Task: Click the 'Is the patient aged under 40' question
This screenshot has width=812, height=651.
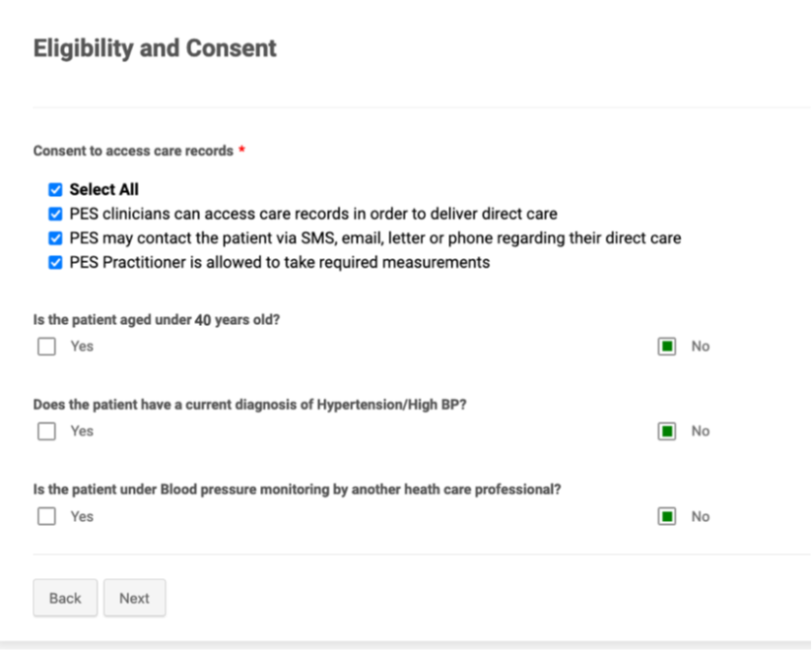Action: click(156, 320)
